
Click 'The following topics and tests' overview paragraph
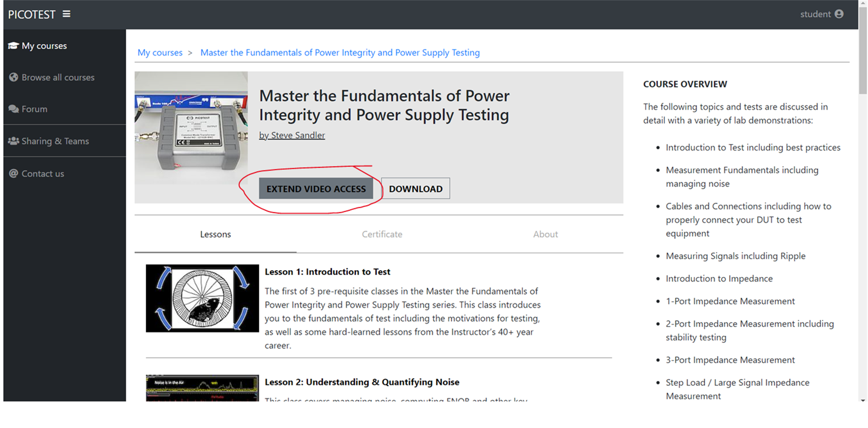click(x=735, y=114)
